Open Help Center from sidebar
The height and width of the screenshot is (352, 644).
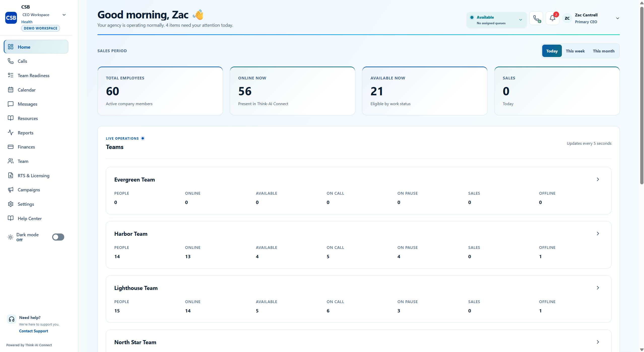click(36, 218)
